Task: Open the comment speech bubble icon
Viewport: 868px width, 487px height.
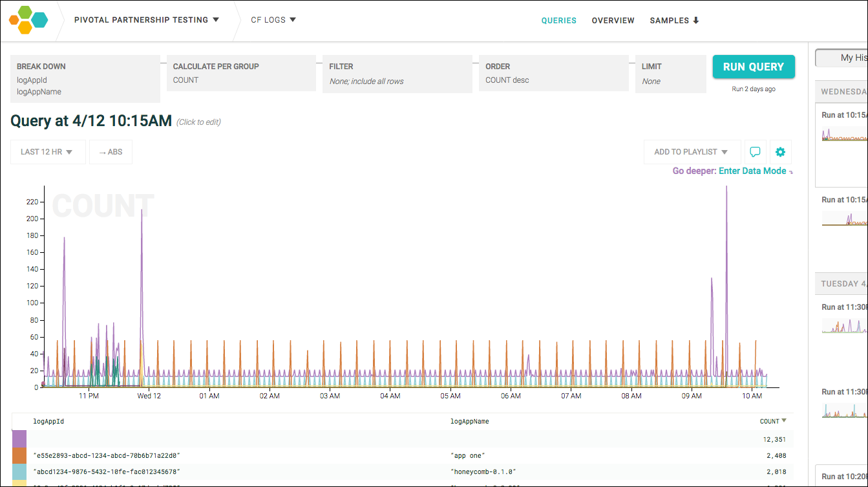Action: (755, 152)
